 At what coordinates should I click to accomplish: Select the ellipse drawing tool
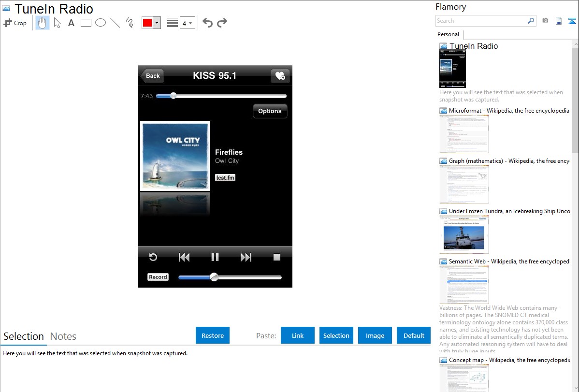[x=101, y=23]
